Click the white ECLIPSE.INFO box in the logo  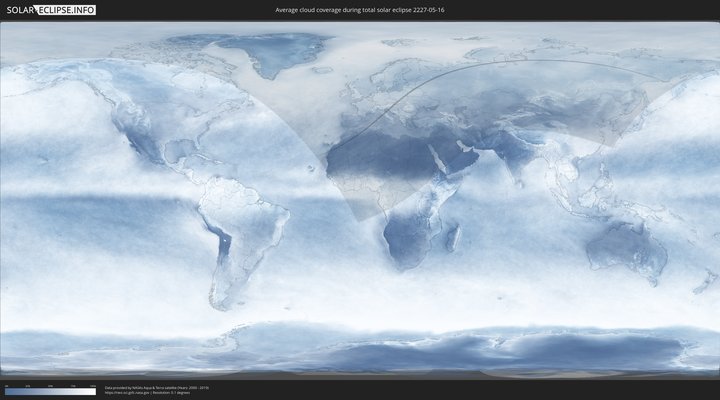tap(67, 9)
